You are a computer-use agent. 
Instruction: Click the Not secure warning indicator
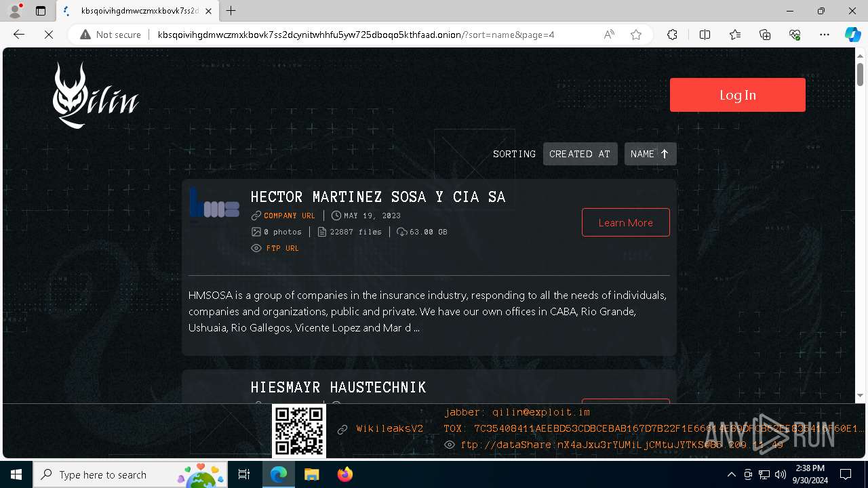(111, 35)
